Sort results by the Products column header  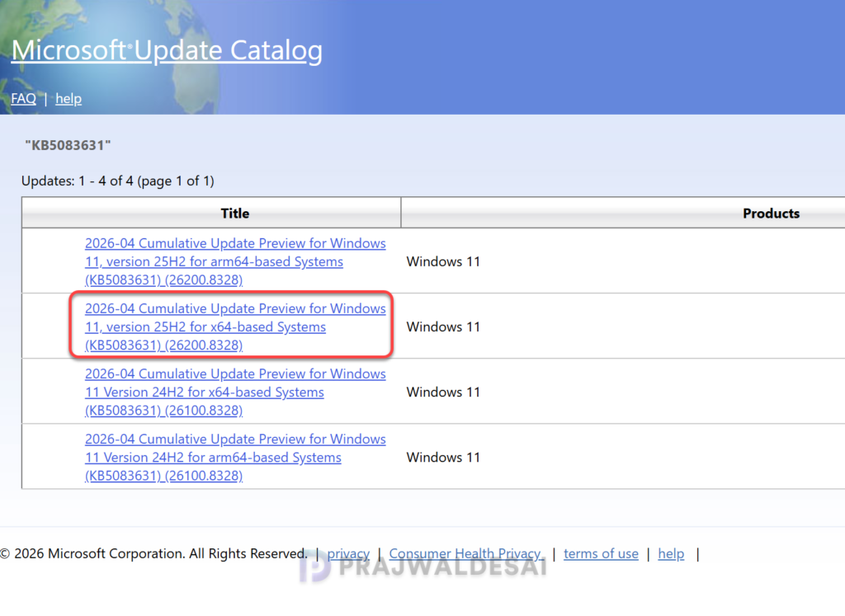pyautogui.click(x=772, y=214)
